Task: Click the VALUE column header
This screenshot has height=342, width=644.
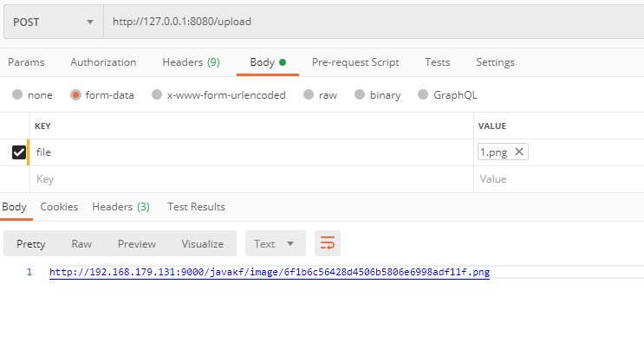Action: [x=492, y=126]
